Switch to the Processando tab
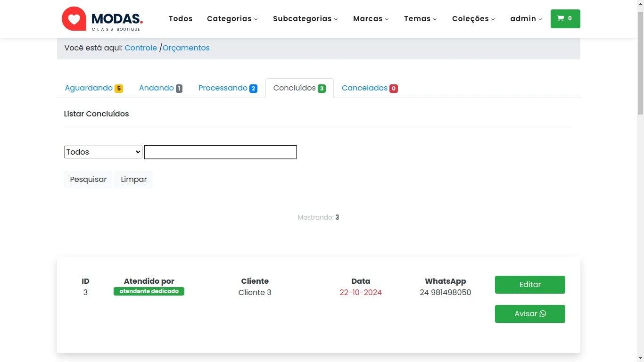The image size is (644, 362). pyautogui.click(x=227, y=88)
